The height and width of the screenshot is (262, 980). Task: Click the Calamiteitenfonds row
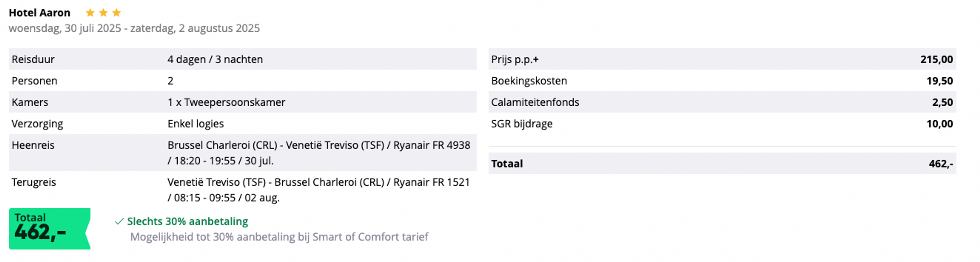(722, 102)
